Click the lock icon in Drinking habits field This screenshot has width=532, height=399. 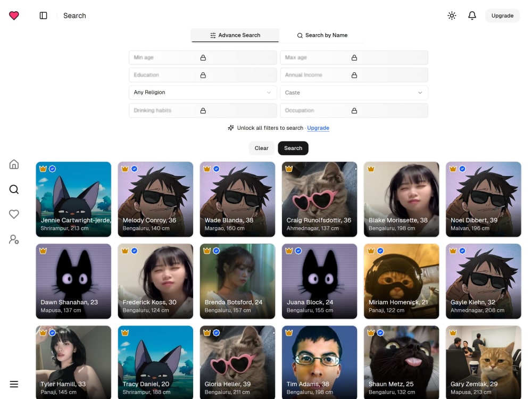point(203,111)
